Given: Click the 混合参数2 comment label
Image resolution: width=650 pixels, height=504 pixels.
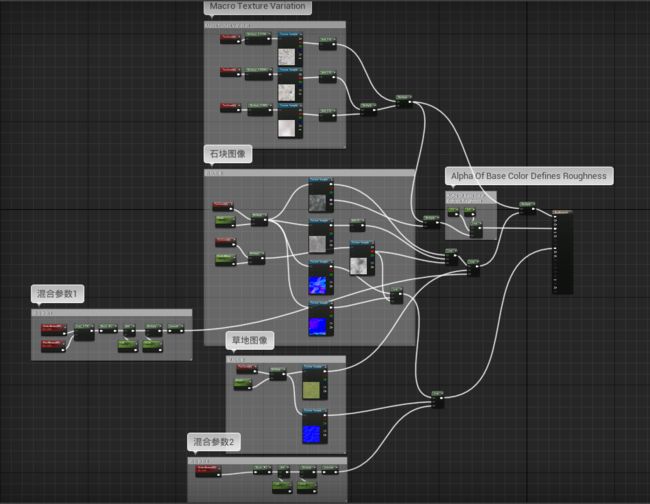Looking at the screenshot, I should click(x=214, y=442).
